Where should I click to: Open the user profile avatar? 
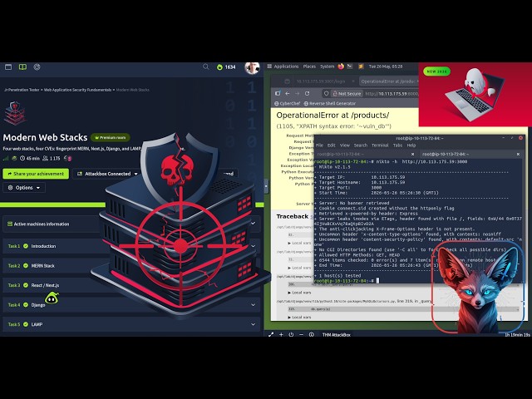(x=252, y=67)
